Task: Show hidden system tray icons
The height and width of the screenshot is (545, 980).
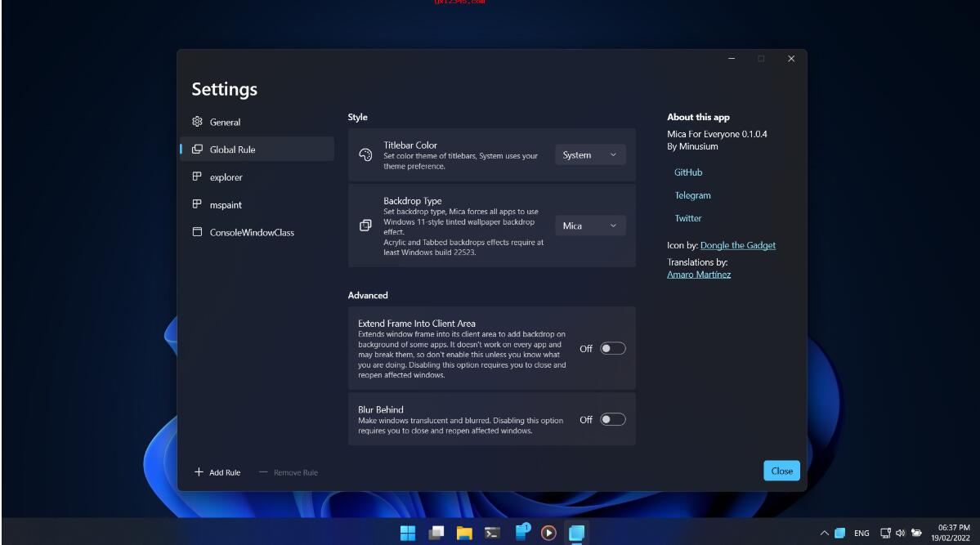Action: click(x=825, y=533)
